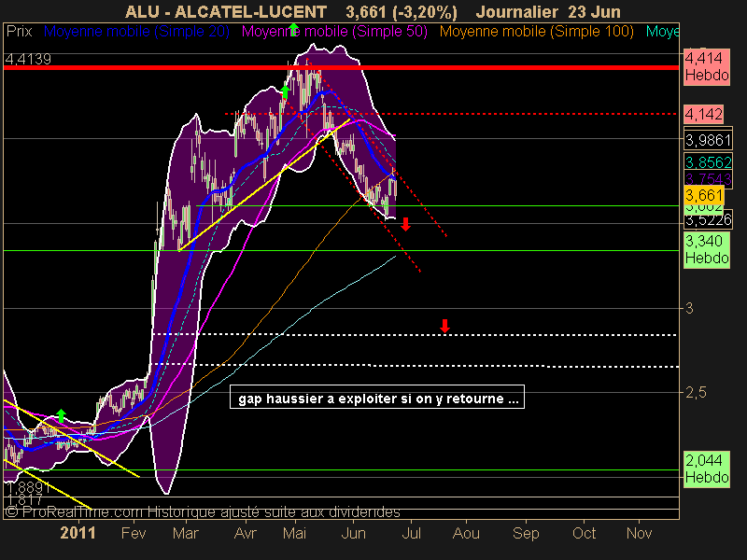
Task: Click the 'Aou' month label
Action: (x=466, y=533)
